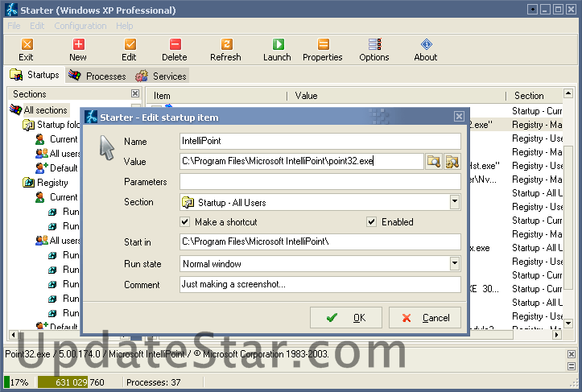This screenshot has height=392, width=582.
Task: Click list scrollbar up arrow
Action: point(568,93)
